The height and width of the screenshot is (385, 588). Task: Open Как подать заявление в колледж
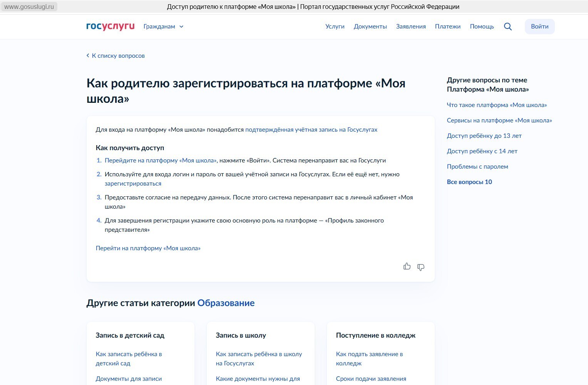[x=370, y=359]
